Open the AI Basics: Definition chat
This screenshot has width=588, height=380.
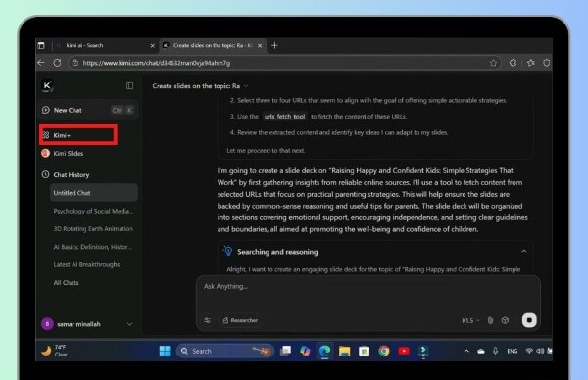[93, 247]
